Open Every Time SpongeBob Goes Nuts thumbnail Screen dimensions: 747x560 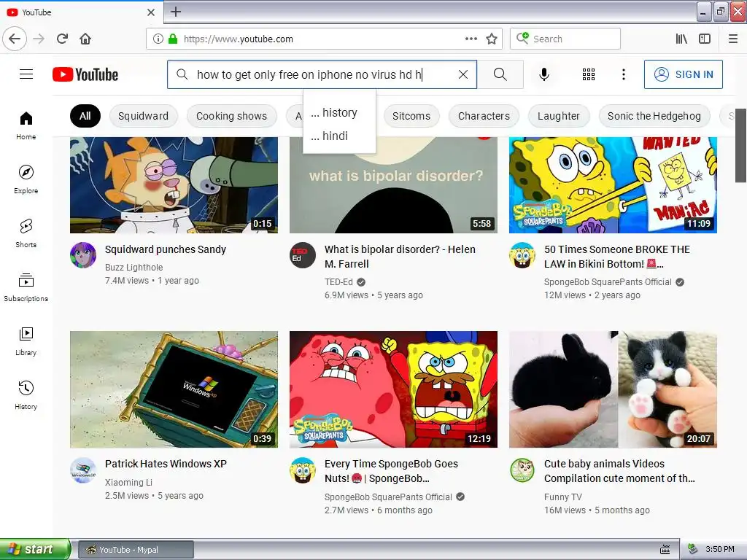[393, 389]
